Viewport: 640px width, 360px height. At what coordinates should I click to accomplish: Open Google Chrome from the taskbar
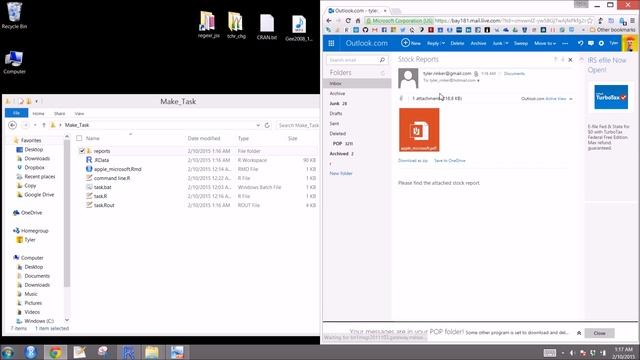(x=55, y=352)
